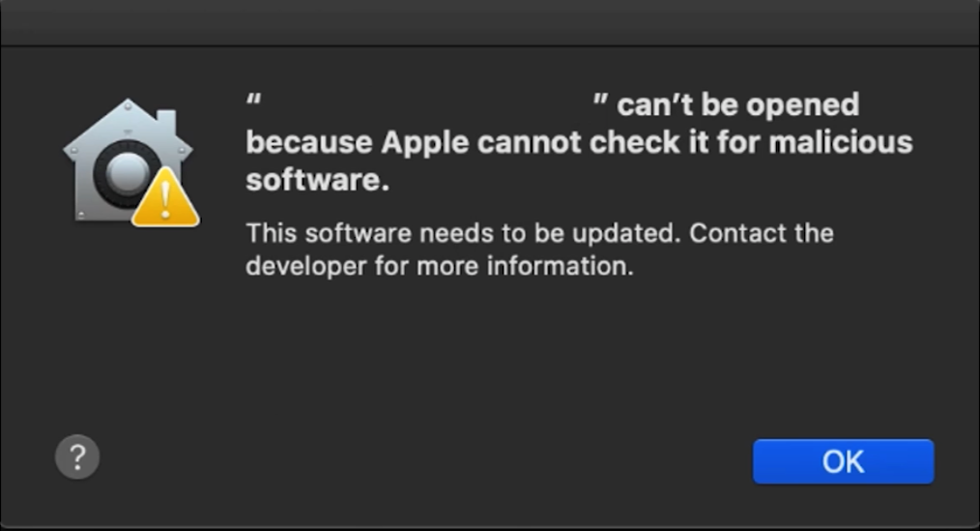Select the "can't be opened" heading text
980x531 pixels.
tap(738, 104)
